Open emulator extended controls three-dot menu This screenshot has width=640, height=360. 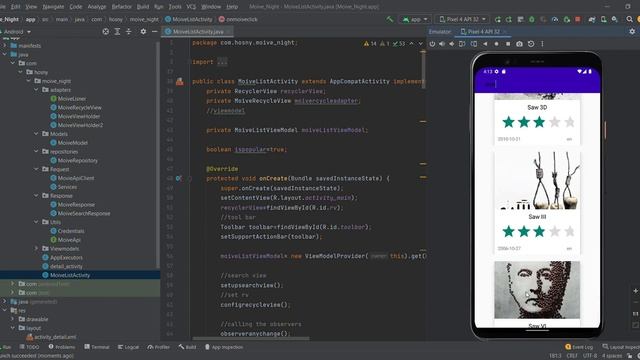[542, 44]
